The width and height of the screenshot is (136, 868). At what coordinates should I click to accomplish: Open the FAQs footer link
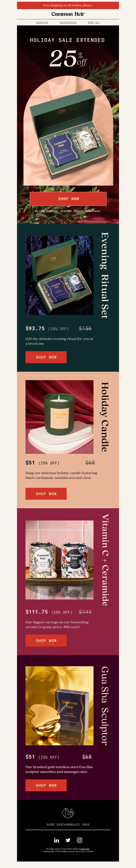[86, 824]
